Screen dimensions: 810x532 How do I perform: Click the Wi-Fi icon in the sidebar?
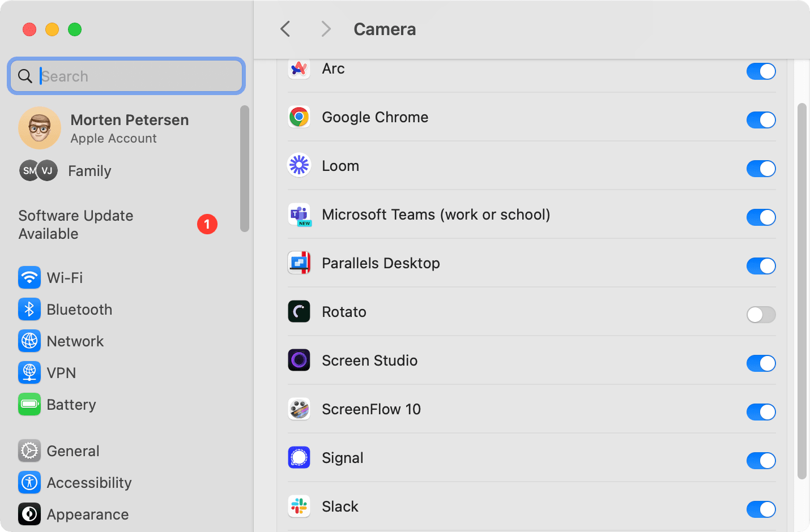(29, 277)
